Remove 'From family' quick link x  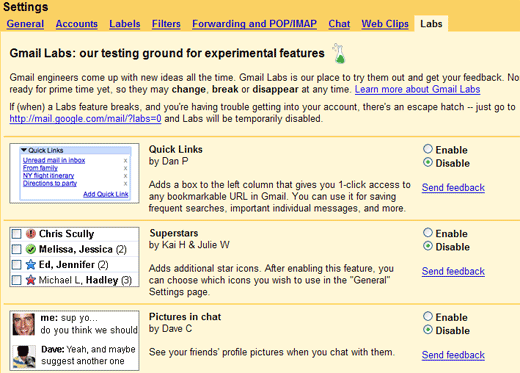point(125,168)
